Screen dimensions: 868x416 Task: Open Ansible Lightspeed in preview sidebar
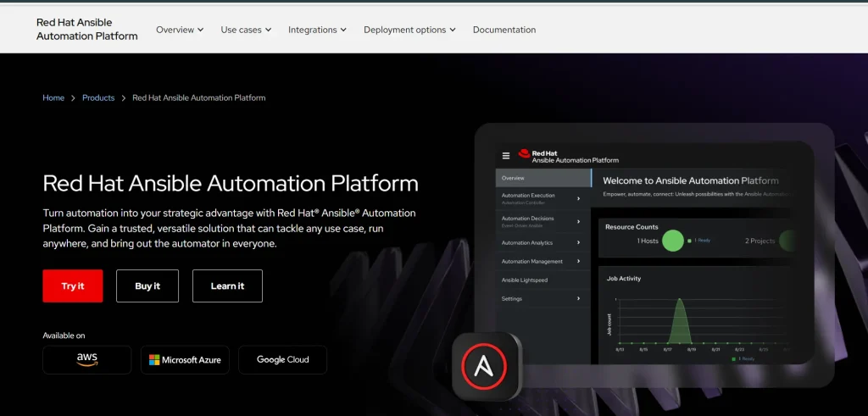pos(543,280)
